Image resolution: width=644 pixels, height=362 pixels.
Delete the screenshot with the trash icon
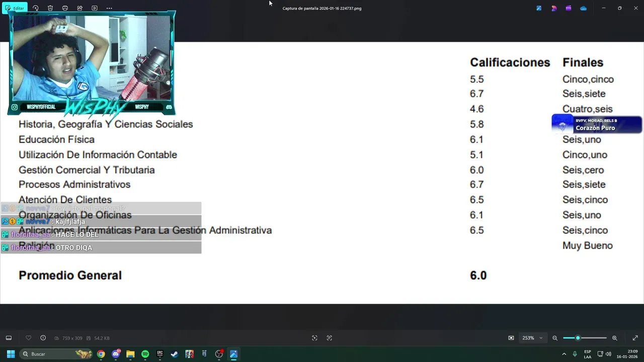50,8
